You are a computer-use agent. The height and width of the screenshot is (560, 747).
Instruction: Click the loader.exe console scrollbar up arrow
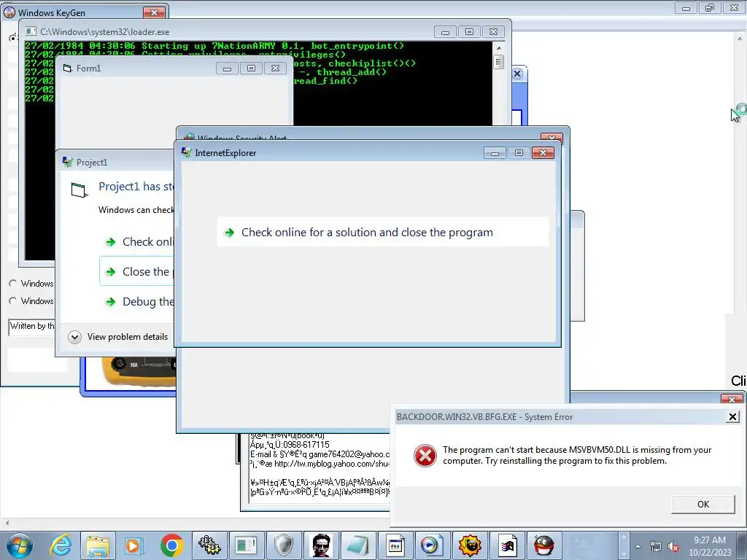[499, 47]
